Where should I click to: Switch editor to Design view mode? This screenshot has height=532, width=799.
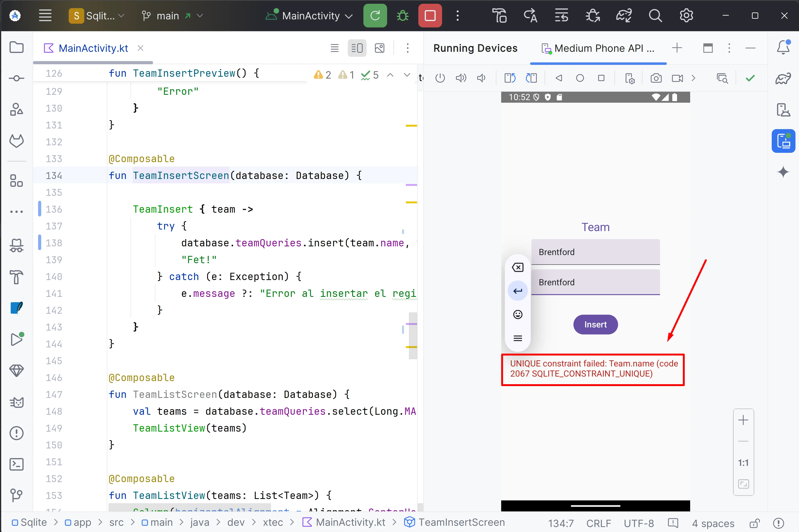pos(379,48)
